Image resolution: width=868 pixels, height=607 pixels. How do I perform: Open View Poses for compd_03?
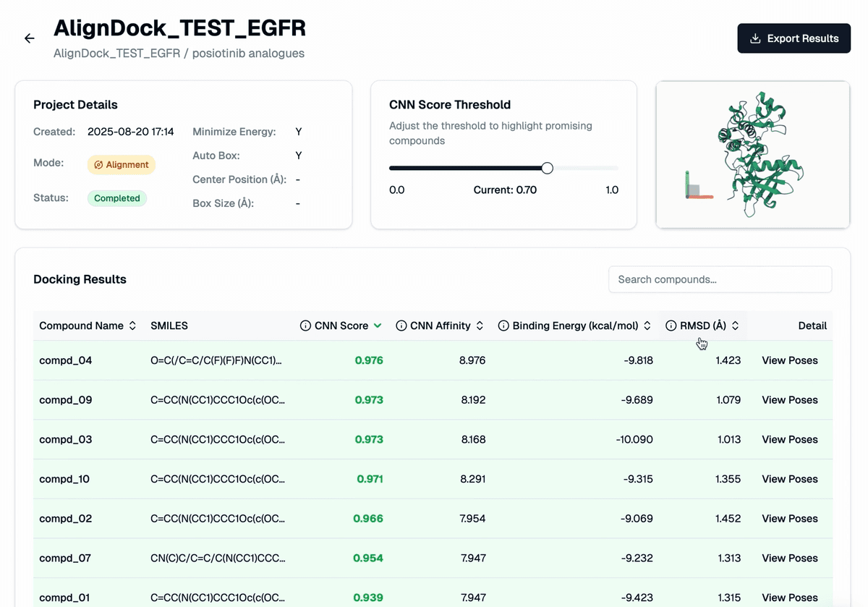789,439
